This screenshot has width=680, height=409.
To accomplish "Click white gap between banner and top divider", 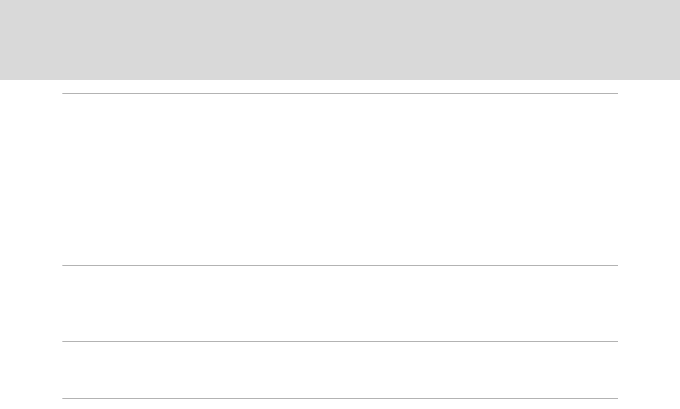I will pos(340,86).
